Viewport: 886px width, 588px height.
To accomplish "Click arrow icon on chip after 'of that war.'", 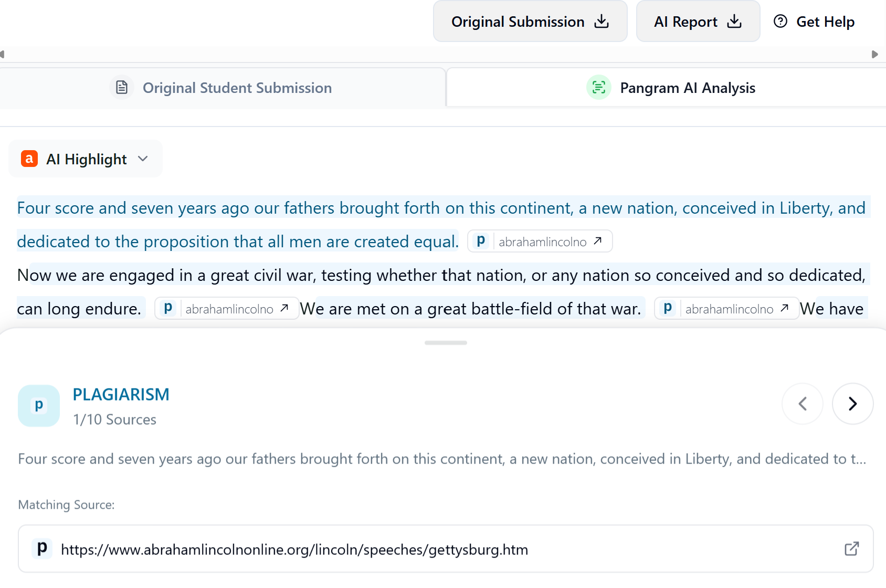I will click(785, 308).
